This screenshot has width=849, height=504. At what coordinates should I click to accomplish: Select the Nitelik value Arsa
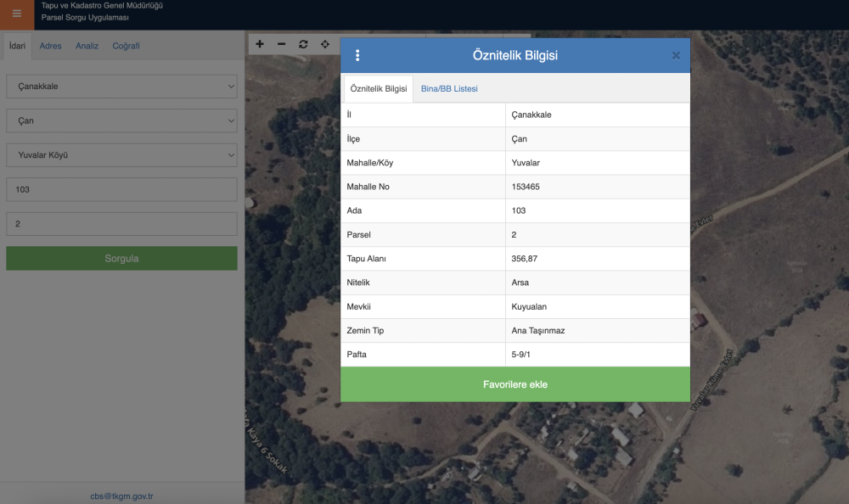(520, 283)
